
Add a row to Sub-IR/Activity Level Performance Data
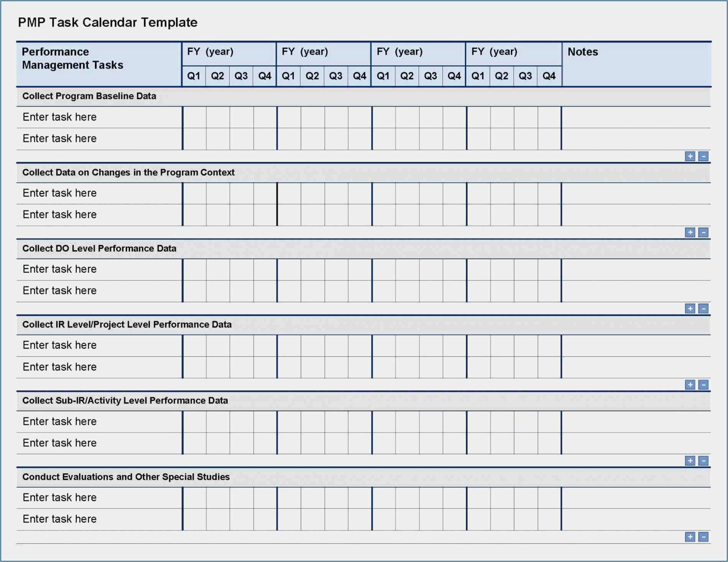point(690,461)
